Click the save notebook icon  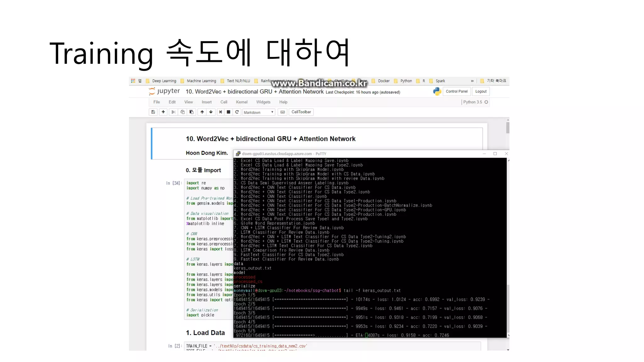pyautogui.click(x=153, y=112)
